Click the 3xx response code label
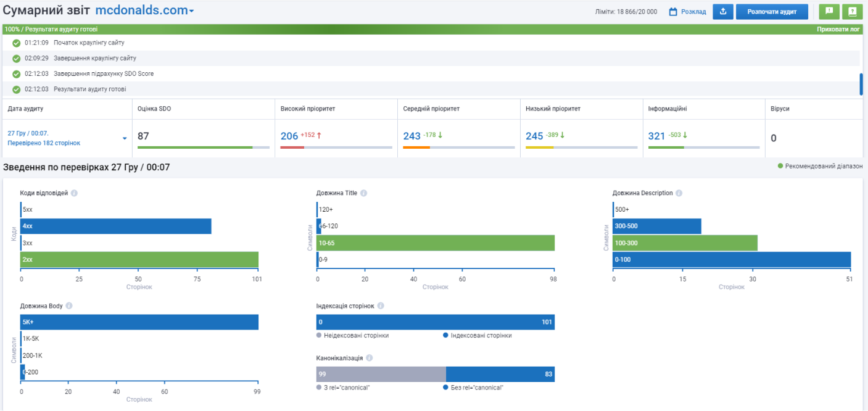 click(28, 243)
